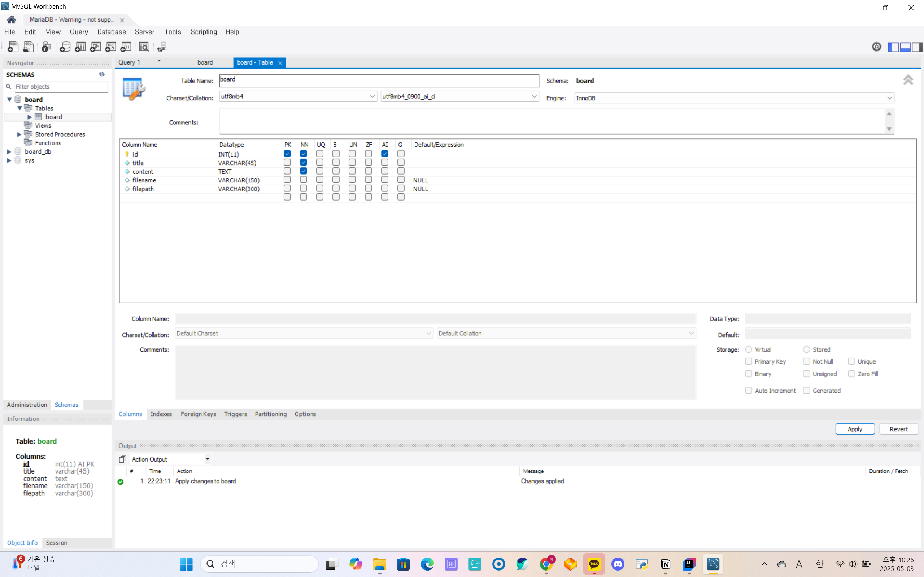Viewport: 924px width, 577px height.
Task: Click the search table data icon
Action: click(144, 47)
